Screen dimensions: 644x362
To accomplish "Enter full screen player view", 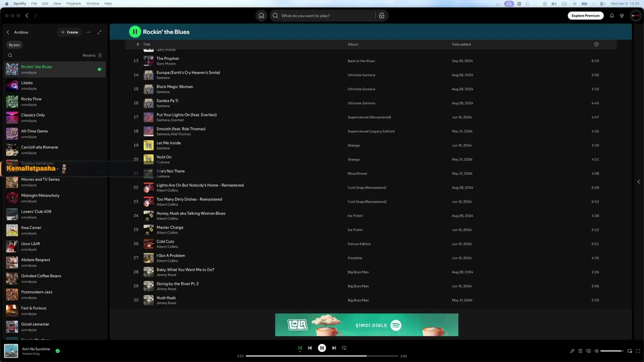I will [x=638, y=351].
